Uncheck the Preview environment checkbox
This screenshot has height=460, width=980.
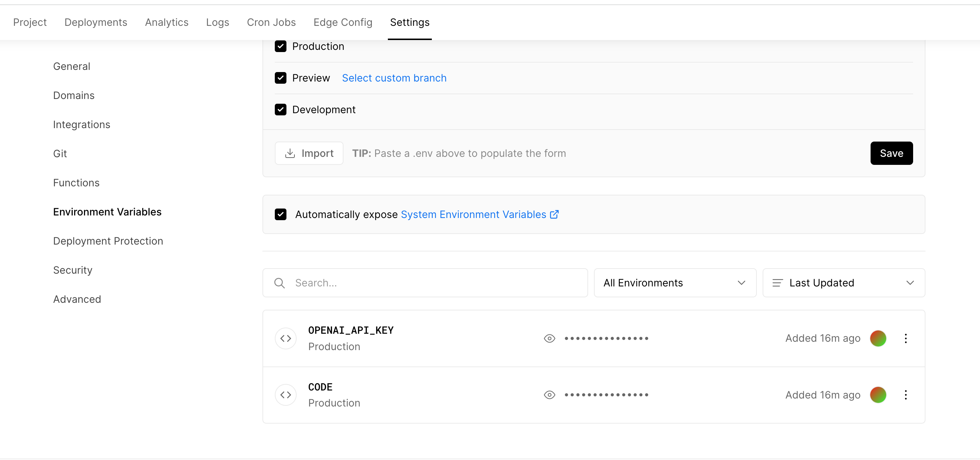(x=280, y=78)
